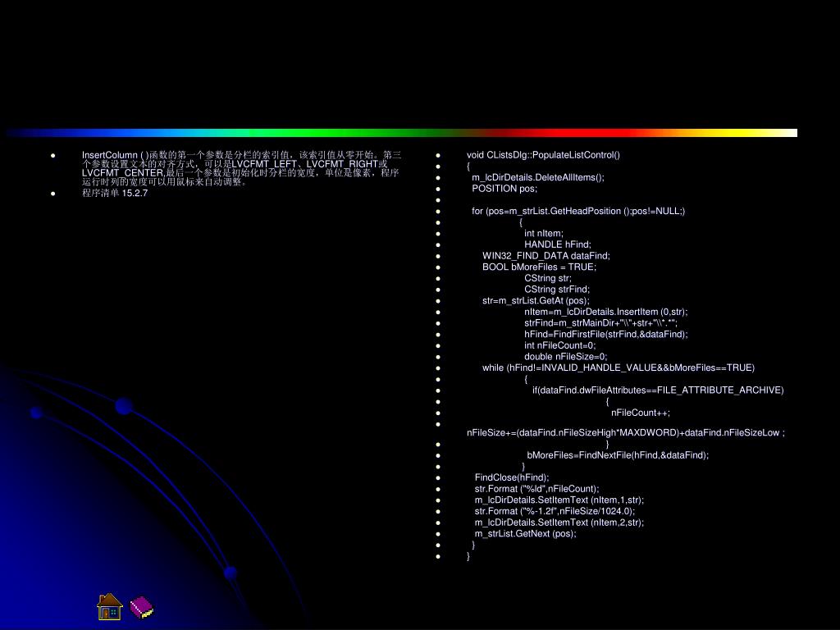Viewport: 840px width, 630px height.
Task: Select line 'hFind=FindFirstFile(strFind,&dataFind);'
Action: click(606, 335)
